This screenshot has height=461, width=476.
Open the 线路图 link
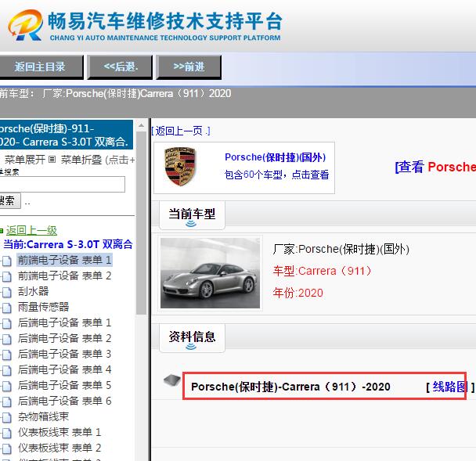[450, 387]
